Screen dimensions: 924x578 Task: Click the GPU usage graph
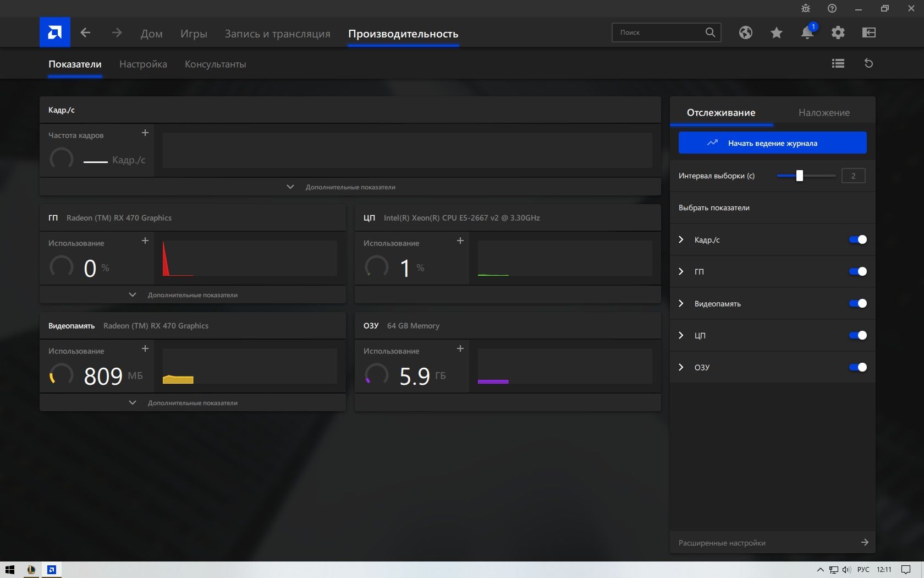point(249,258)
